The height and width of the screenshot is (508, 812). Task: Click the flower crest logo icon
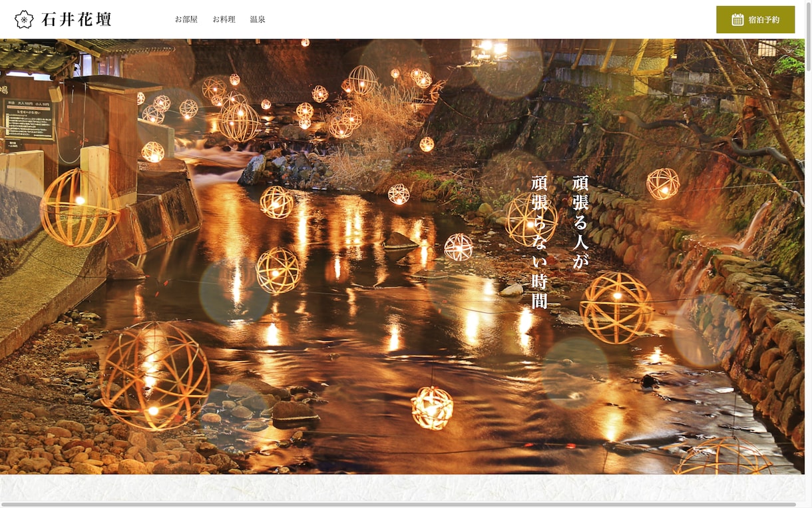(x=24, y=19)
